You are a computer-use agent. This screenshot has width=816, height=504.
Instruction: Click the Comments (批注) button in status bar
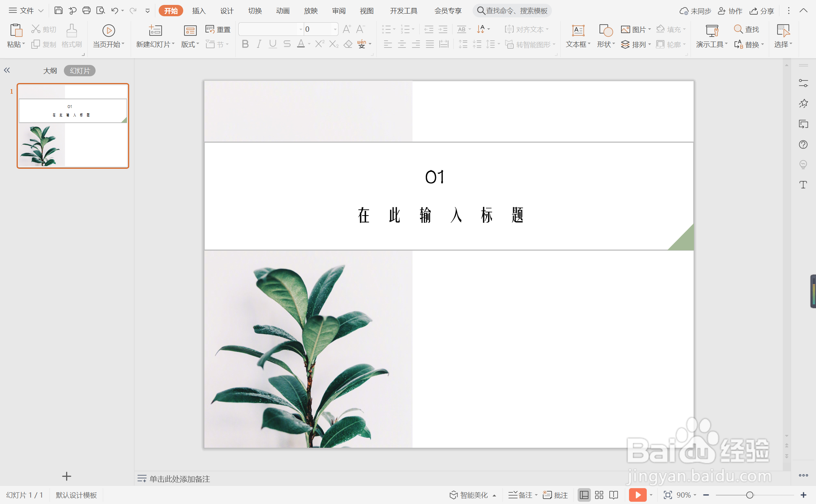point(555,495)
